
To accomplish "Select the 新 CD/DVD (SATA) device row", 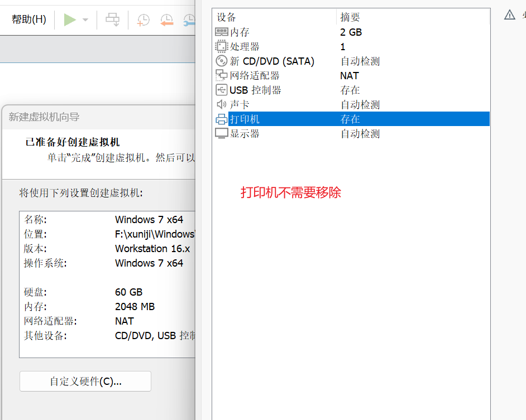I will click(x=352, y=61).
